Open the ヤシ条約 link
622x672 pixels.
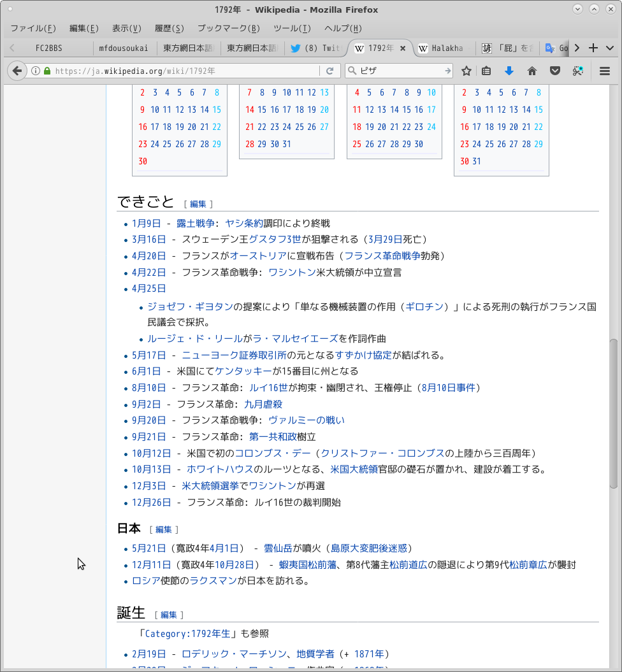coord(244,224)
